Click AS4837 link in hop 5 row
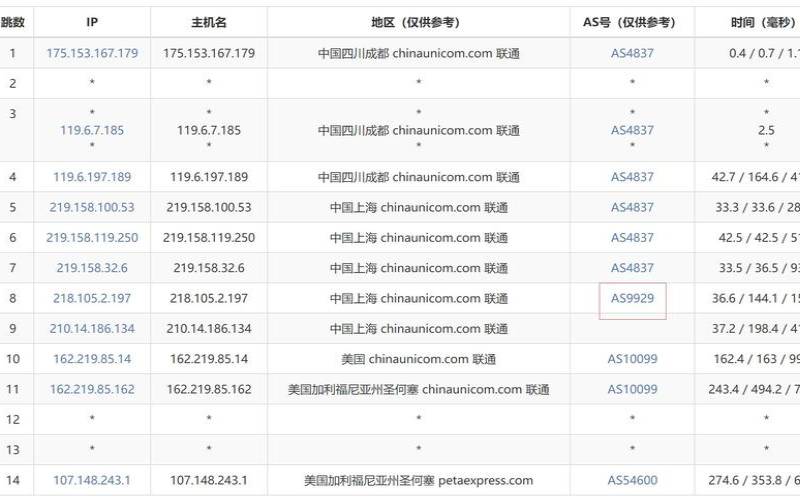 [632, 207]
